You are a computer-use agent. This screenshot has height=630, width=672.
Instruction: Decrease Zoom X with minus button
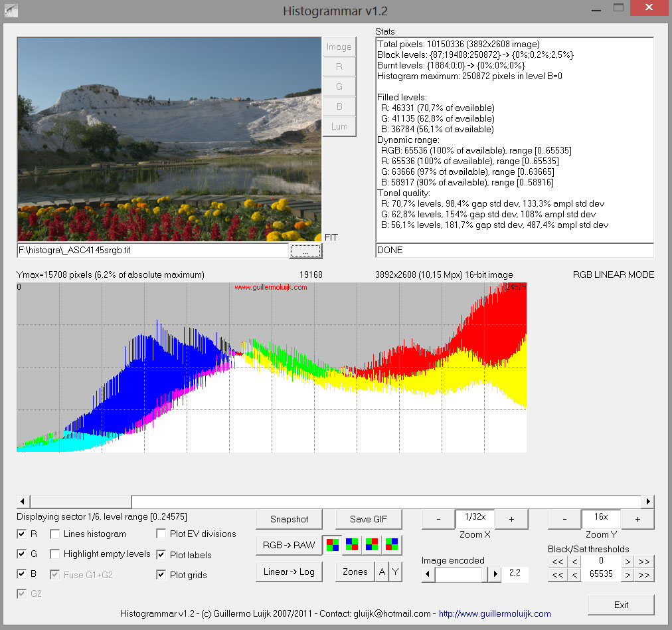[438, 520]
